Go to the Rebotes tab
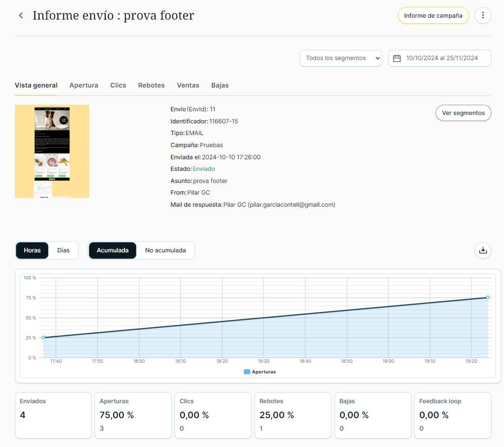The height and width of the screenshot is (447, 504). 151,85
